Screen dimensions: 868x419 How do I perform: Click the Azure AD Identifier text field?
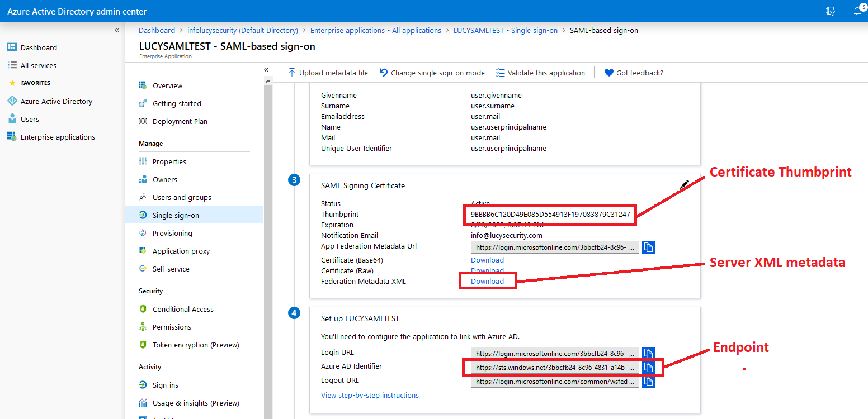tap(555, 367)
